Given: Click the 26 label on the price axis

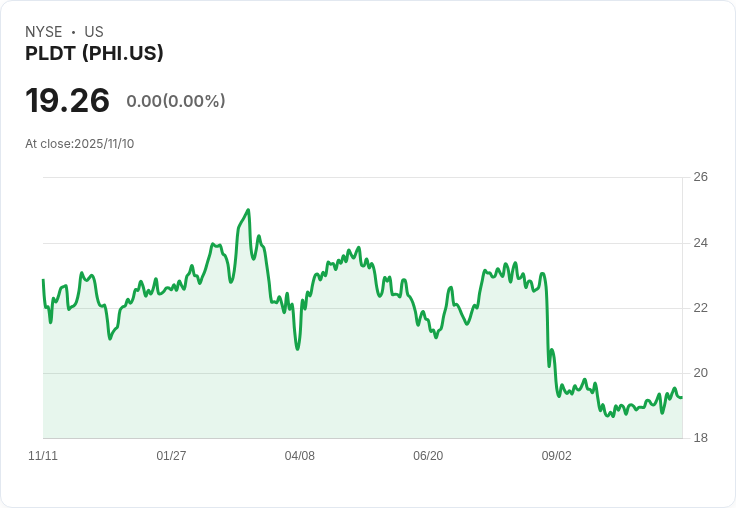Looking at the screenshot, I should click(700, 177).
